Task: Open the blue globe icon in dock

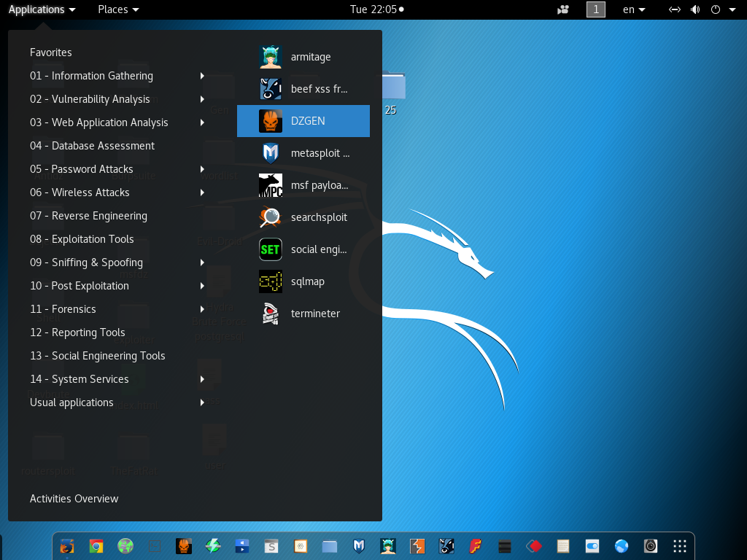Action: (x=622, y=546)
